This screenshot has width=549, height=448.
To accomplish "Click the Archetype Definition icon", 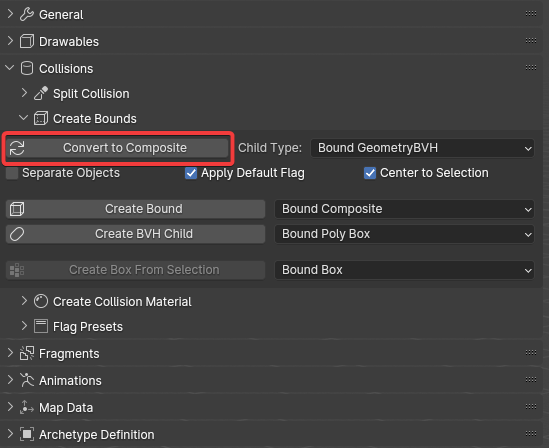I will [27, 434].
